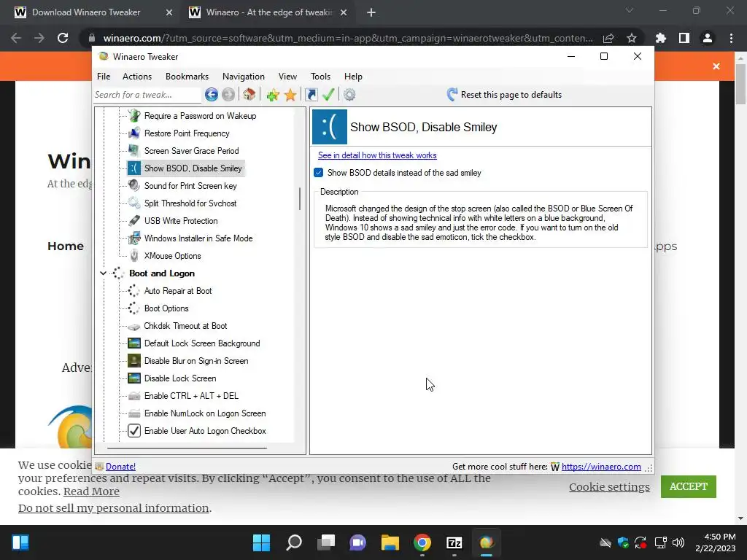The image size is (747, 560).
Task: Click the USB Write Protection icon
Action: [x=134, y=221]
